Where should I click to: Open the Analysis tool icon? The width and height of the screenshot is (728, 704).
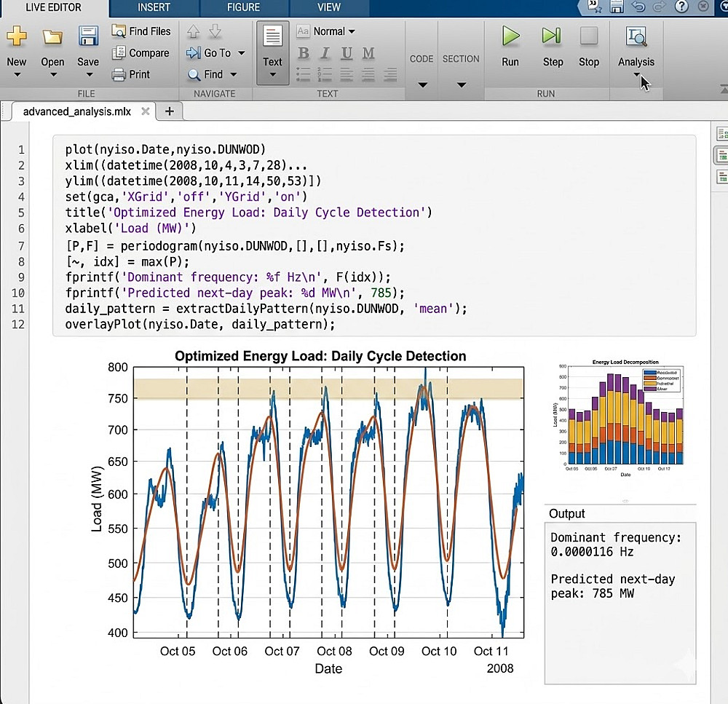pyautogui.click(x=636, y=36)
